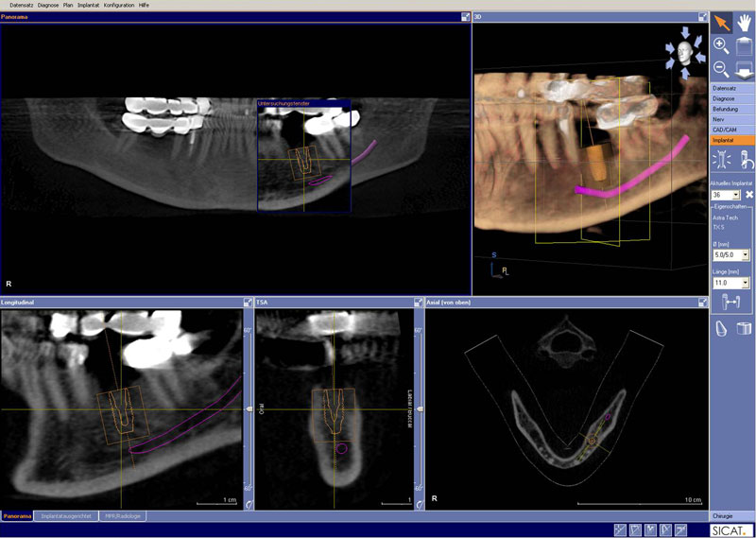Select the hand pan tool
This screenshot has width=756, height=538.
click(x=744, y=22)
